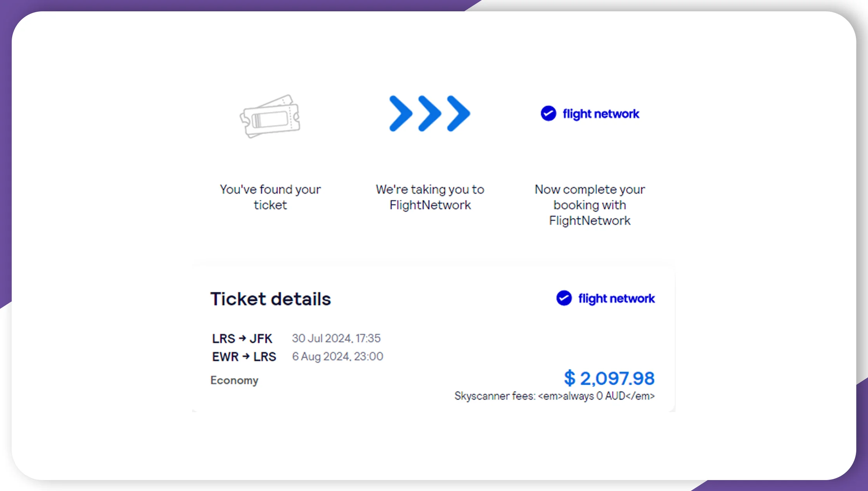Toggle the EWR to LRS return segment
The height and width of the screenshot is (491, 868).
point(244,356)
